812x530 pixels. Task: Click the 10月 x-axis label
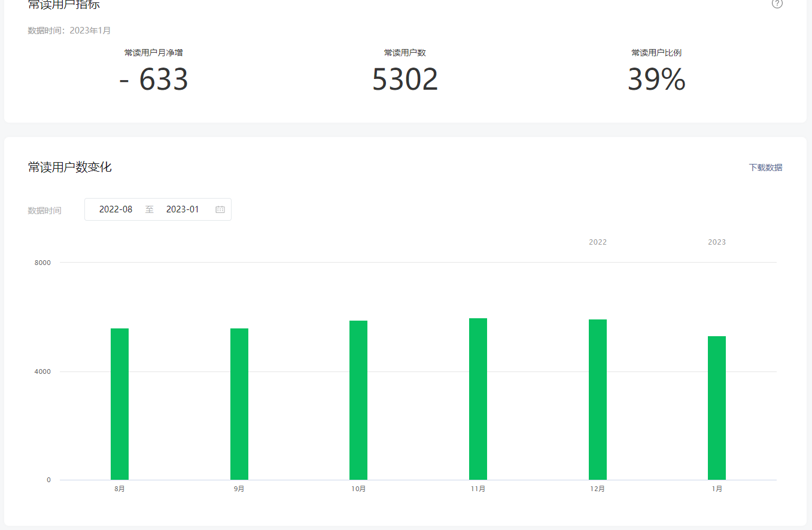point(358,489)
